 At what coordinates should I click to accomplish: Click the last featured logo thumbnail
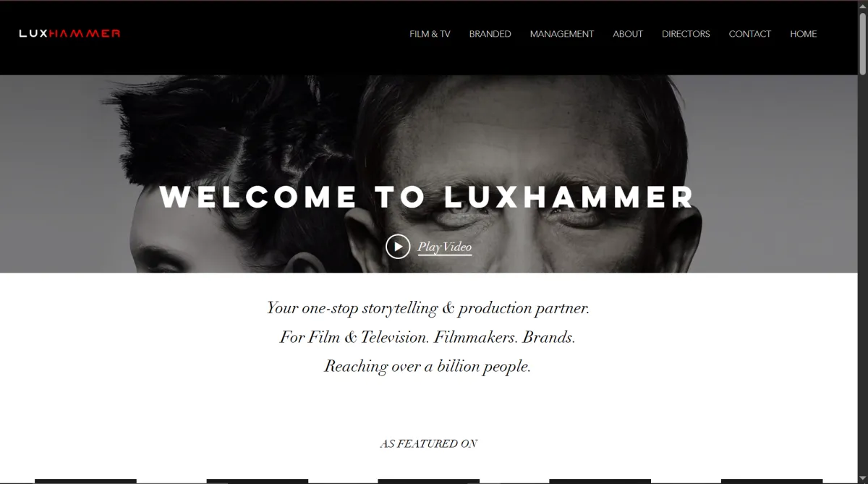772,481
